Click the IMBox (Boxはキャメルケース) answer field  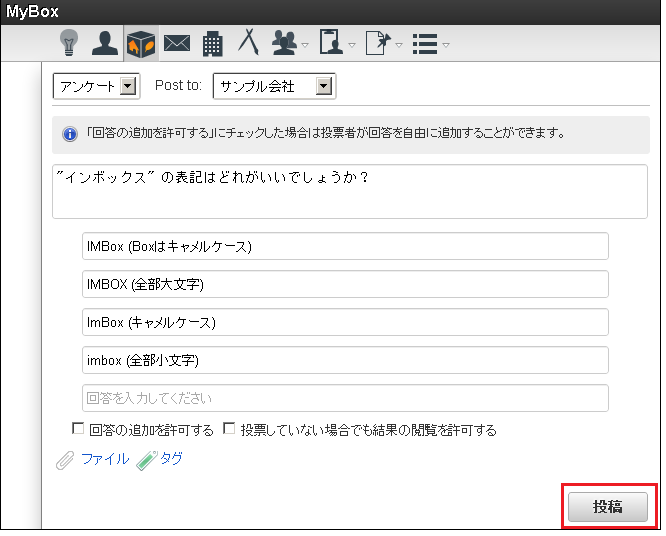coord(345,246)
